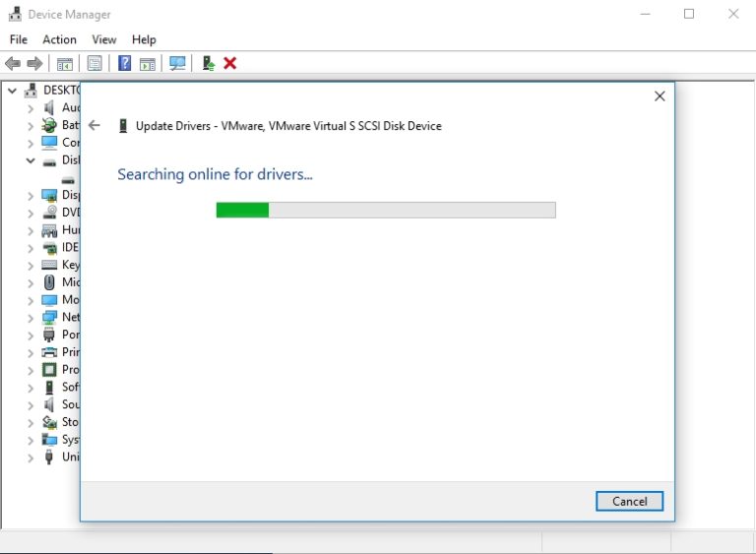Select the USB plug icon in the Uni row

(48, 457)
